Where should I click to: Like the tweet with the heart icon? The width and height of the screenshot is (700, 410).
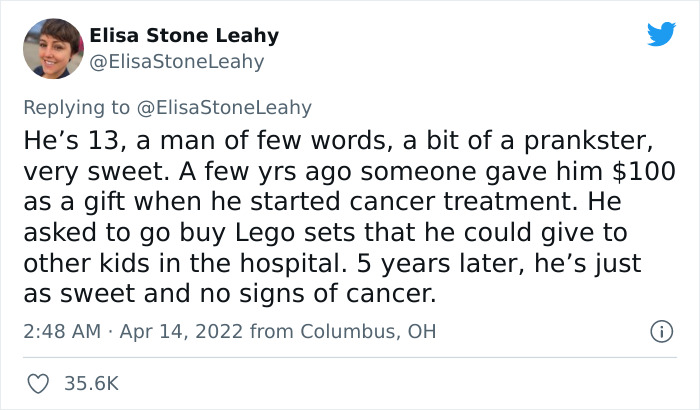(x=35, y=382)
